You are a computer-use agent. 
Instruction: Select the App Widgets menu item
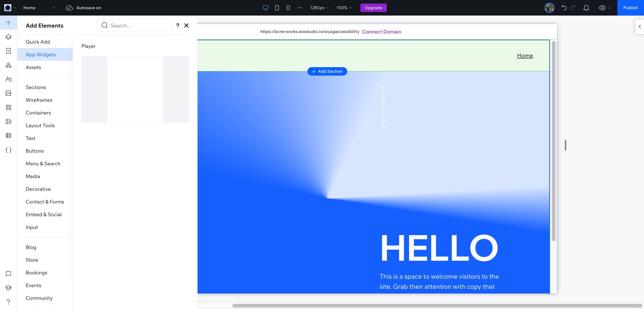pyautogui.click(x=41, y=54)
